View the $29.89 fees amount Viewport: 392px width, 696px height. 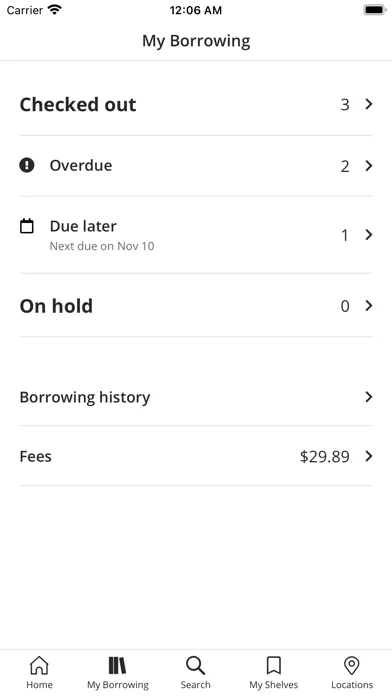point(325,456)
